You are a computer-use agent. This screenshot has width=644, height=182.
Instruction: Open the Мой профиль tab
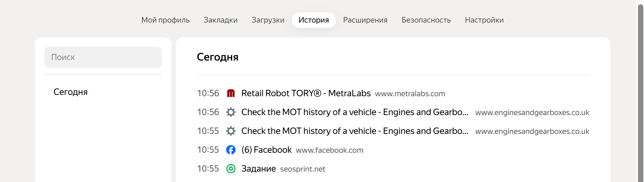pyautogui.click(x=165, y=20)
